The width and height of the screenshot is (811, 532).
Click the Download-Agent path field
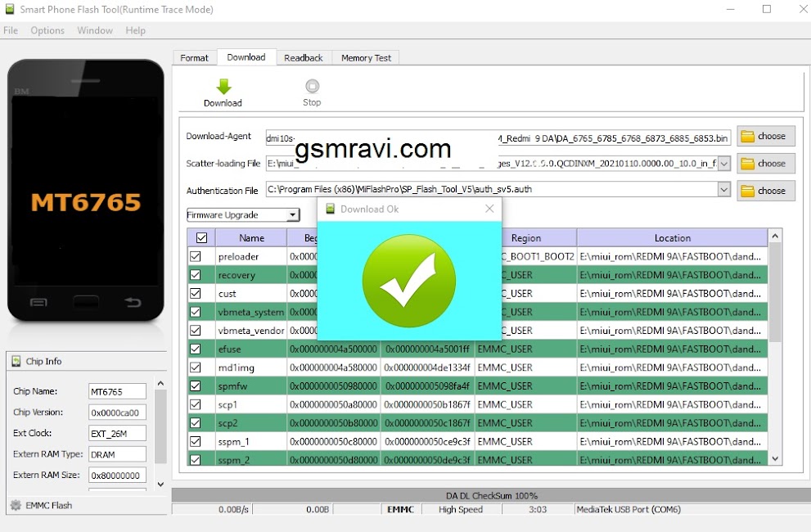[498, 138]
